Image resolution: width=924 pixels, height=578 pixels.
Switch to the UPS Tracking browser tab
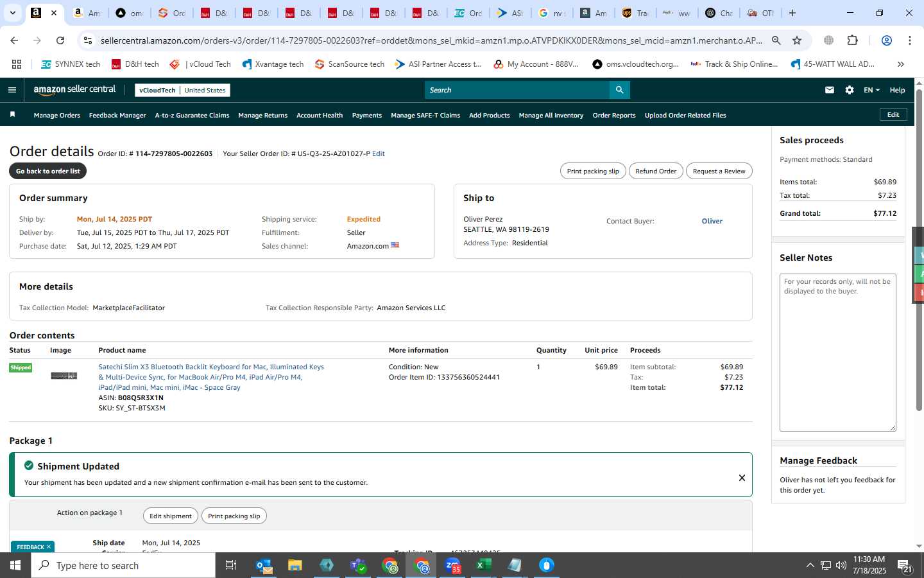[635, 13]
